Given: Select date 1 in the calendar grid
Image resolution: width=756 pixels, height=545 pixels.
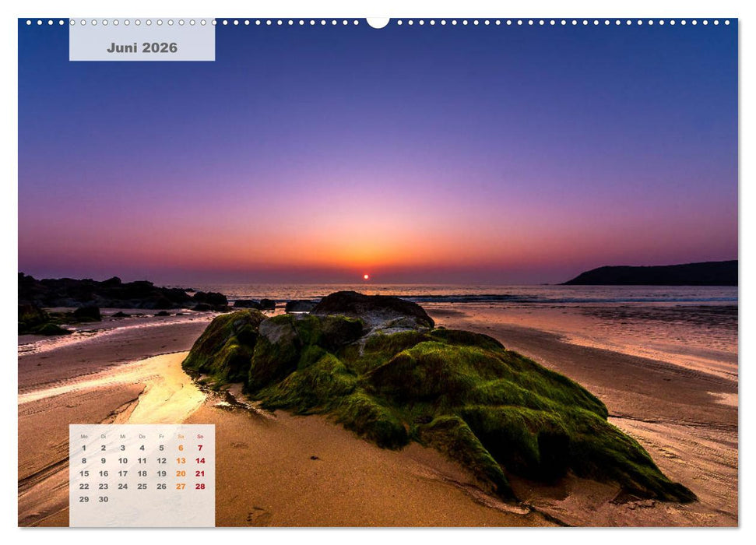Looking at the screenshot, I should pyautogui.click(x=84, y=448).
